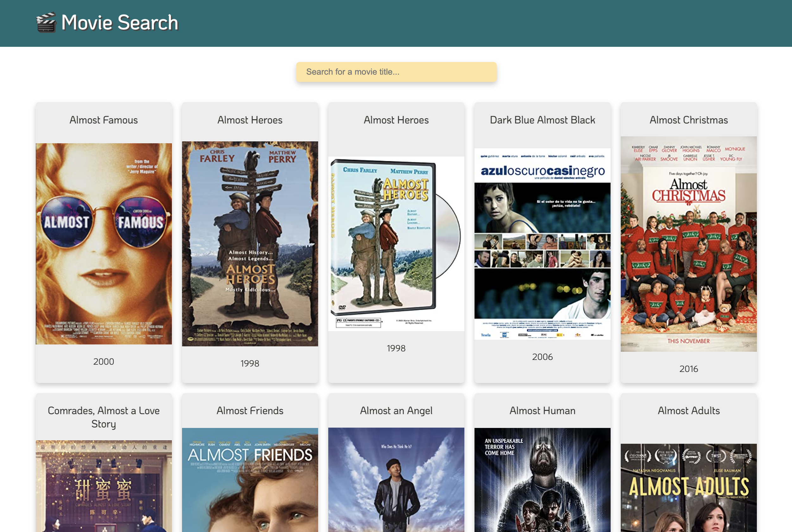The image size is (792, 532).
Task: Click the year 2006 label
Action: pos(543,357)
